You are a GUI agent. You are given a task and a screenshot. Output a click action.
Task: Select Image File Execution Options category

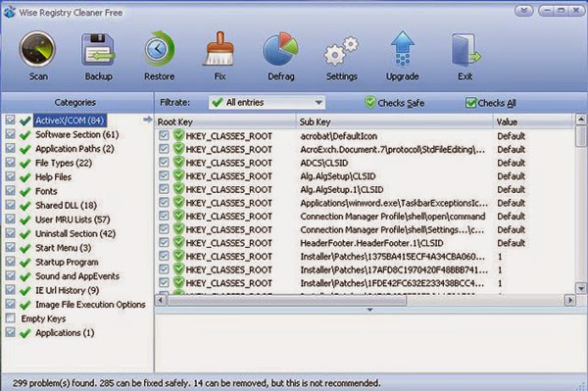click(90, 305)
